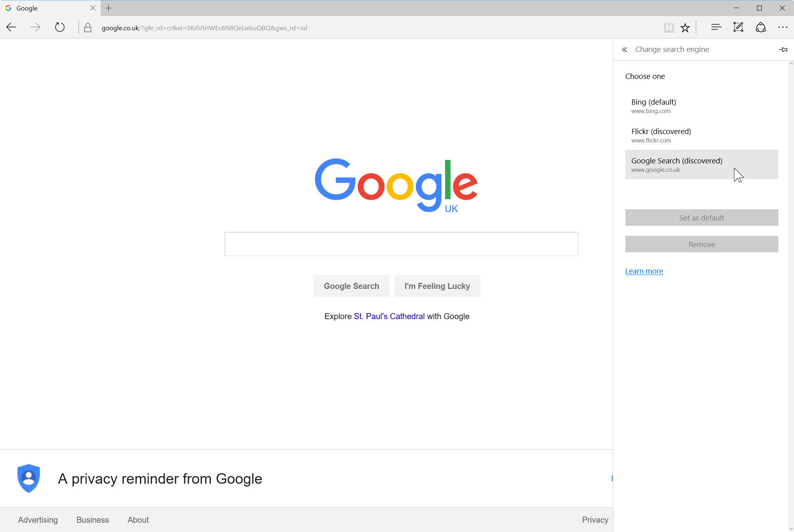Click the Set as default button
The height and width of the screenshot is (532, 794).
click(x=702, y=217)
